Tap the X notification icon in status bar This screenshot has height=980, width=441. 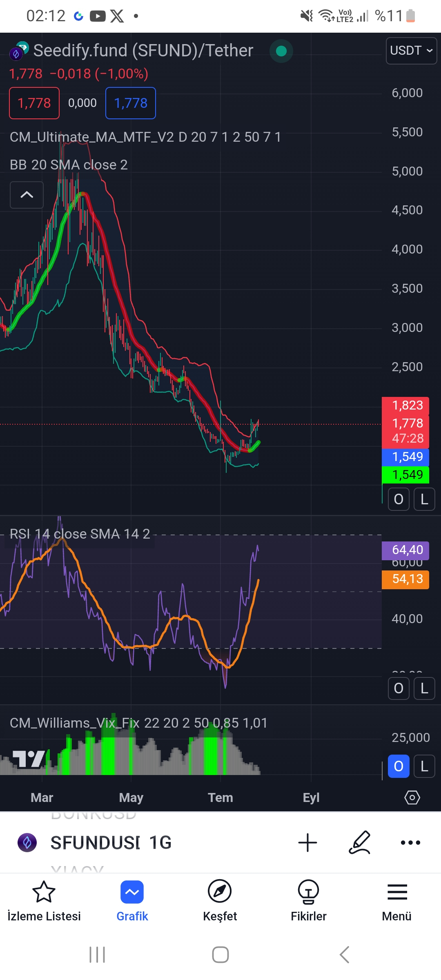(x=117, y=16)
